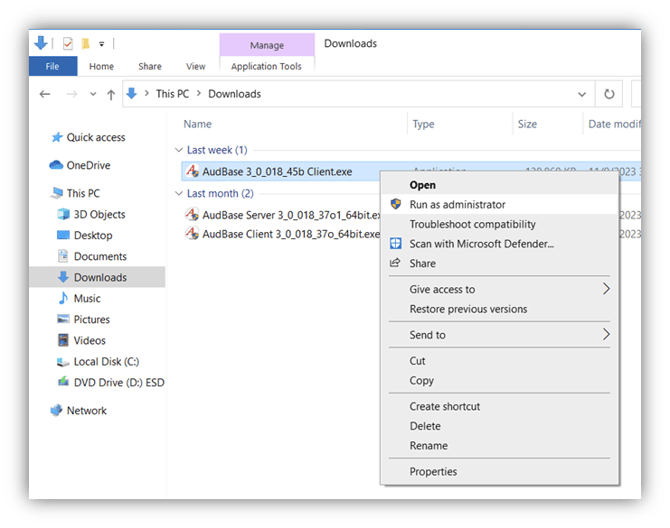The image size is (670, 528).
Task: Click the Type column header
Action: click(x=424, y=124)
